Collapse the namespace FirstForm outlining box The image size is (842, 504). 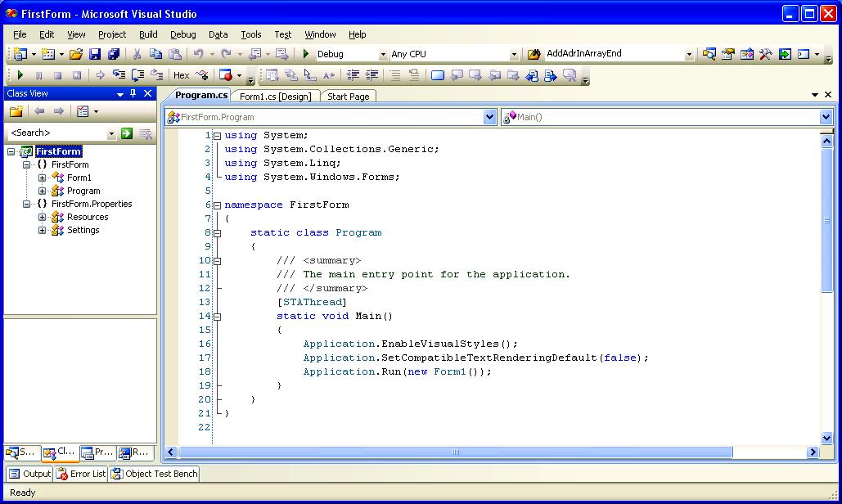(x=218, y=205)
